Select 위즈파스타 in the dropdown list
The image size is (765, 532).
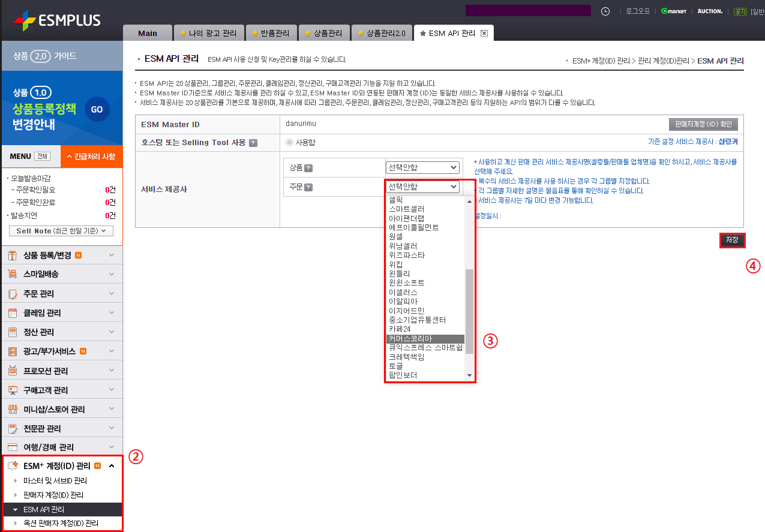tap(425, 255)
